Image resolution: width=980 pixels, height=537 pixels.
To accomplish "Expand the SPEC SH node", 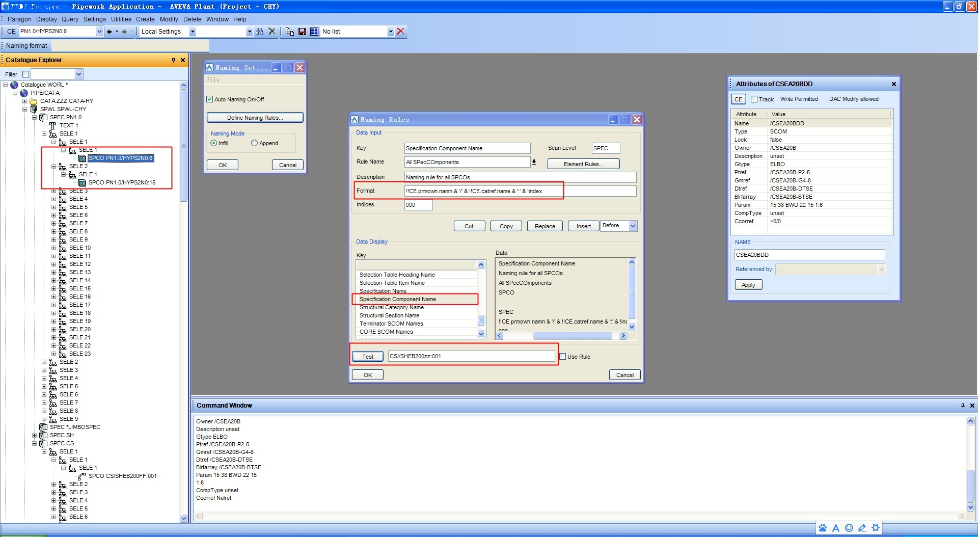I will click(x=35, y=435).
